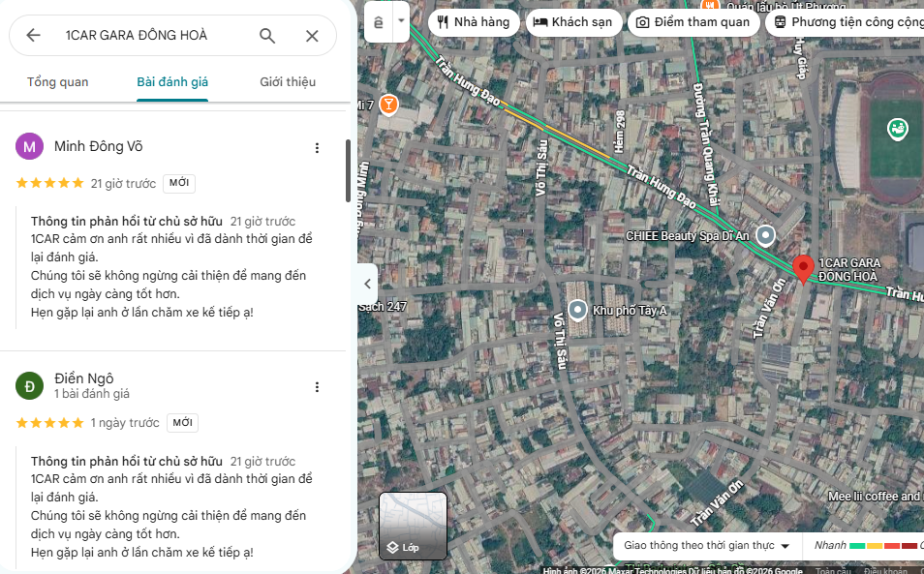924x574 pixels.
Task: Open the Giới thiệu tab
Action: [x=288, y=82]
